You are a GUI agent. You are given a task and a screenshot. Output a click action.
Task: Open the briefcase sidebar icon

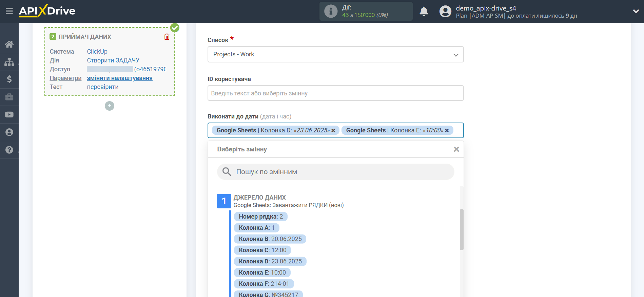(9, 97)
